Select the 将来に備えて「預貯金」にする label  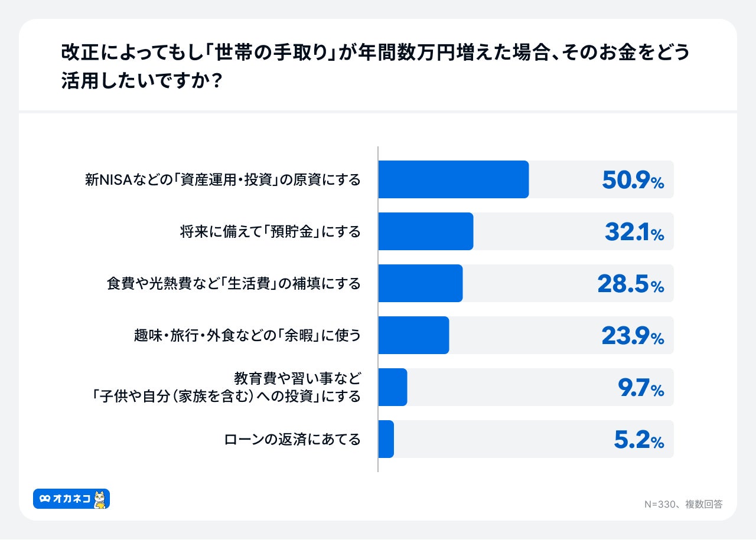(x=270, y=232)
